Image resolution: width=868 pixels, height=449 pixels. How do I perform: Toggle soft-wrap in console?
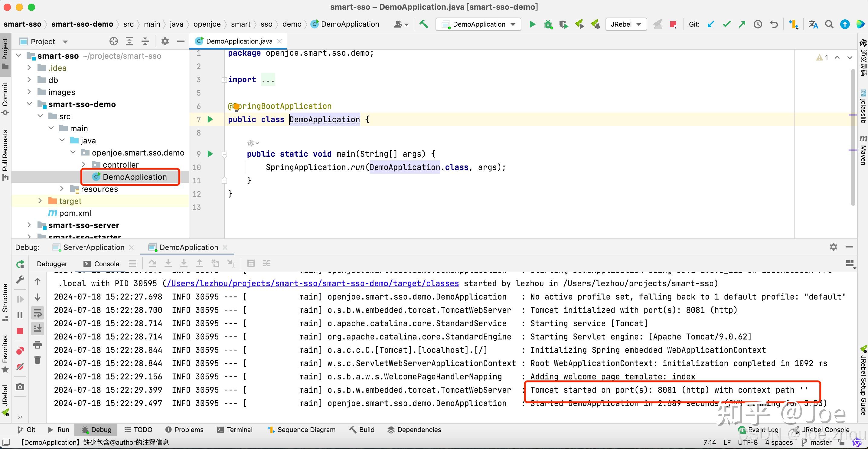coord(38,313)
